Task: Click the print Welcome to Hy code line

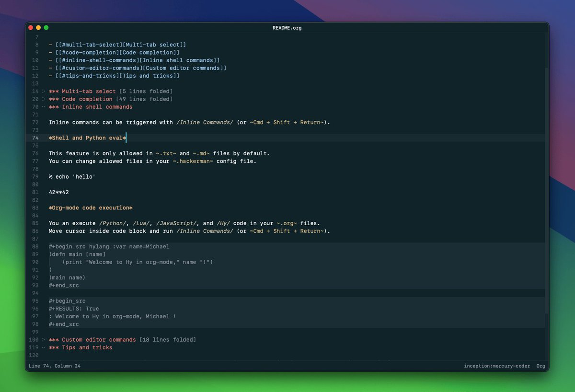Action: [138, 262]
